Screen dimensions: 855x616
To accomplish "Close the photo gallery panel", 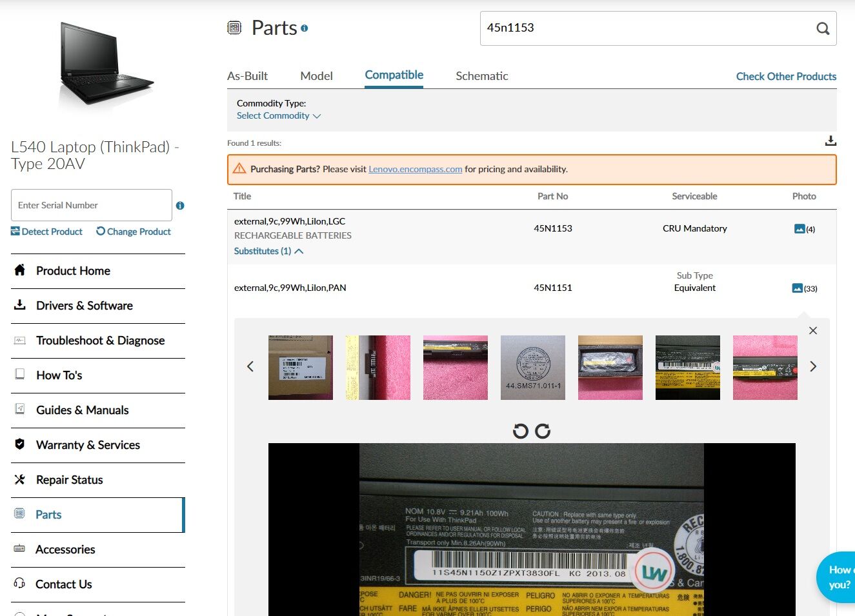I will [x=813, y=330].
